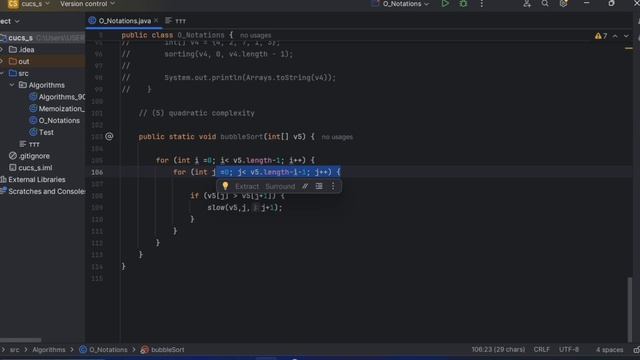Viewport: 640px width, 360px height.
Task: Open Search Everywhere magnifier
Action: [545, 4]
